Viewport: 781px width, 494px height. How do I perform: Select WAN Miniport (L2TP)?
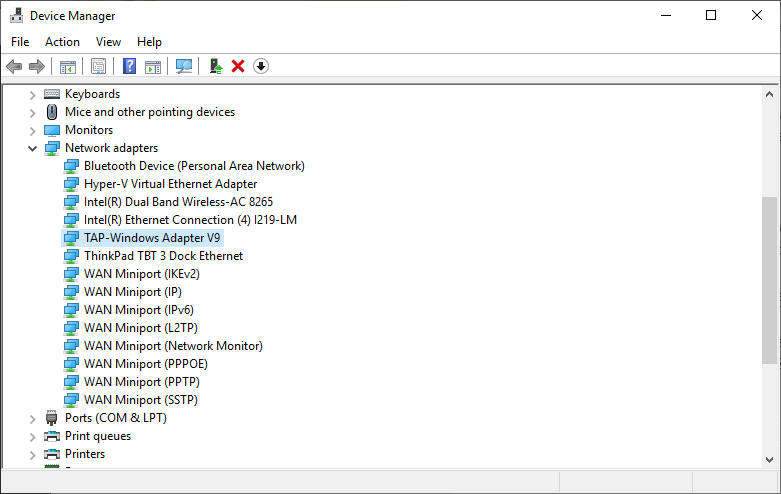tap(141, 328)
